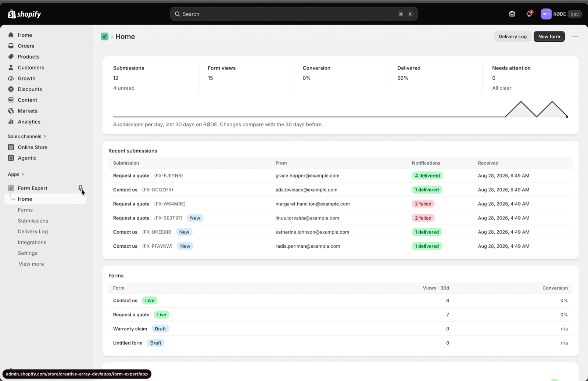Viewport: 588px width, 381px height.
Task: Click the Online Store icon
Action: (11, 147)
